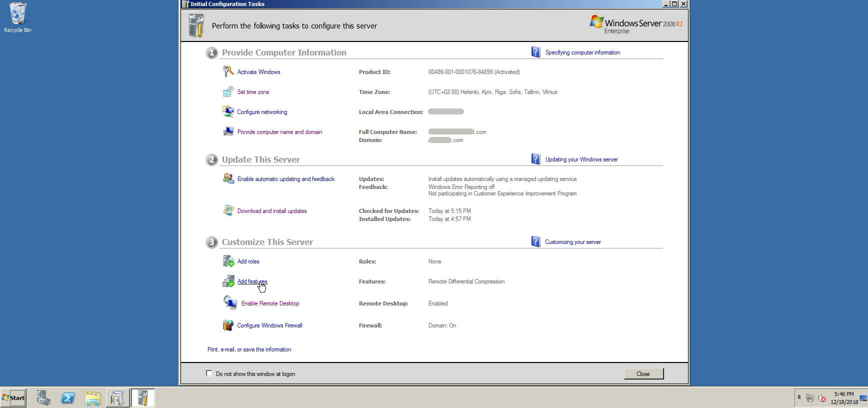868x408 pixels.
Task: Select the Recycle Bin desktop icon
Action: point(17,17)
